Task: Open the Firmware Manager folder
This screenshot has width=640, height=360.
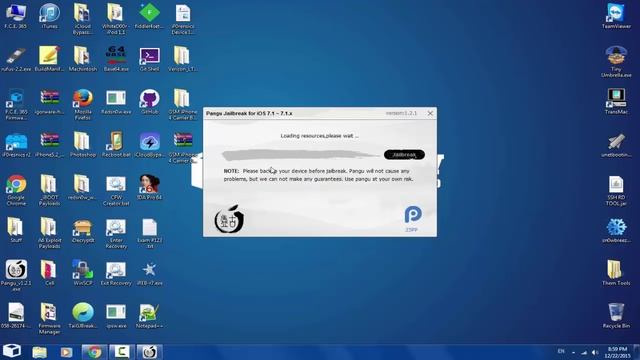Action: (x=49, y=319)
